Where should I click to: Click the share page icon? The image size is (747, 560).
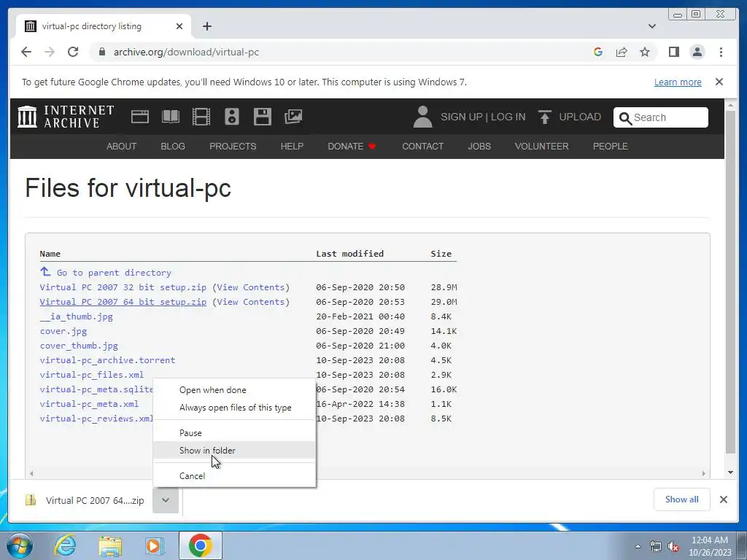(x=622, y=52)
